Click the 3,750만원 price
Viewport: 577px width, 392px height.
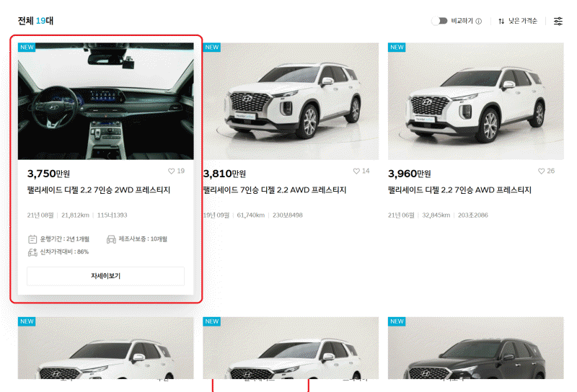(x=48, y=174)
